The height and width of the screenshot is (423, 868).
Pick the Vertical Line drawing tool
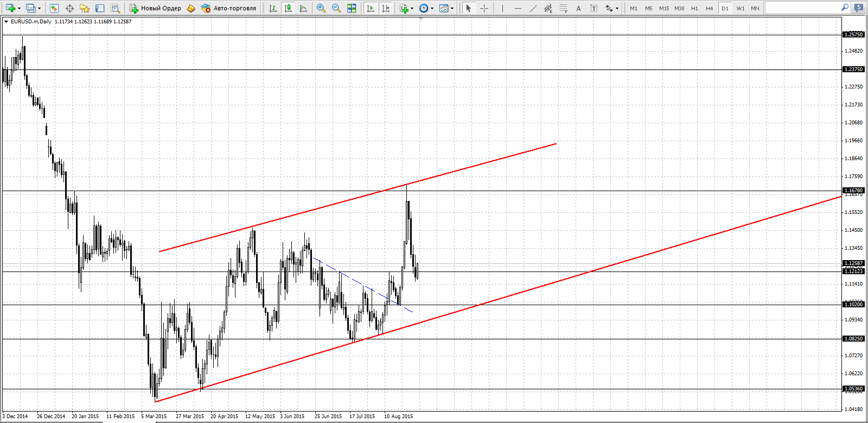(502, 8)
